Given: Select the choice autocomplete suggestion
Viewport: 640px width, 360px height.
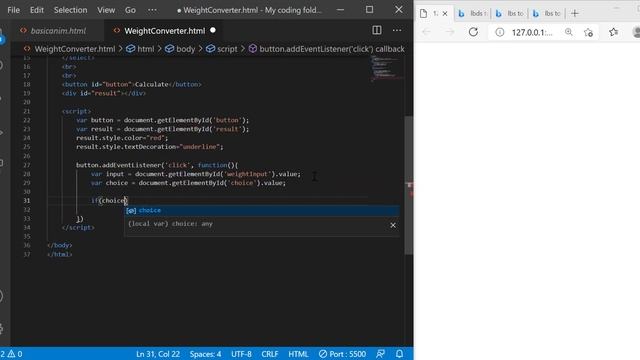Looking at the screenshot, I should [262, 211].
